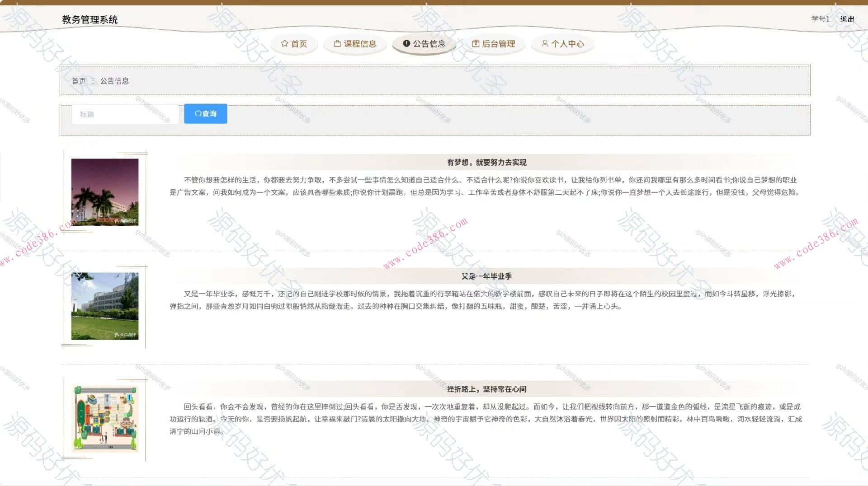This screenshot has height=486, width=868.
Task: Click the blue 查询 search button
Action: 205,113
